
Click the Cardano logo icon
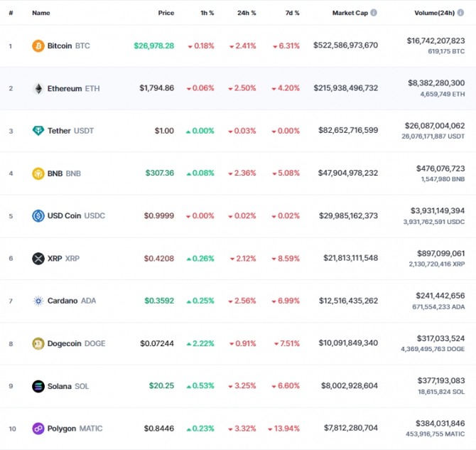[x=38, y=301]
